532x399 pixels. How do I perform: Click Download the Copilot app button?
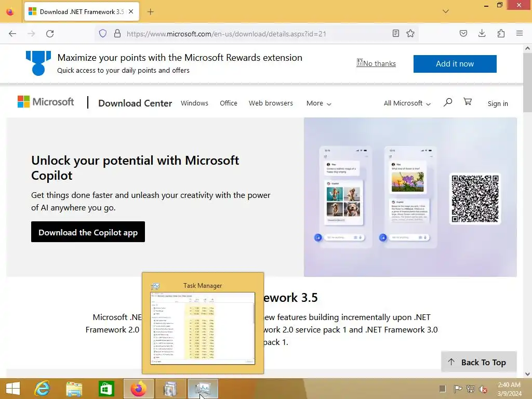click(88, 232)
